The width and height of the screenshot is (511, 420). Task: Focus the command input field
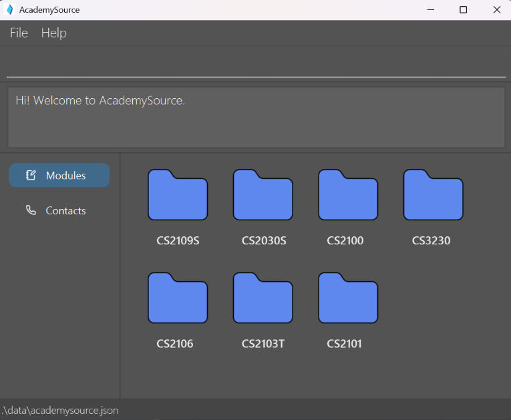point(255,65)
